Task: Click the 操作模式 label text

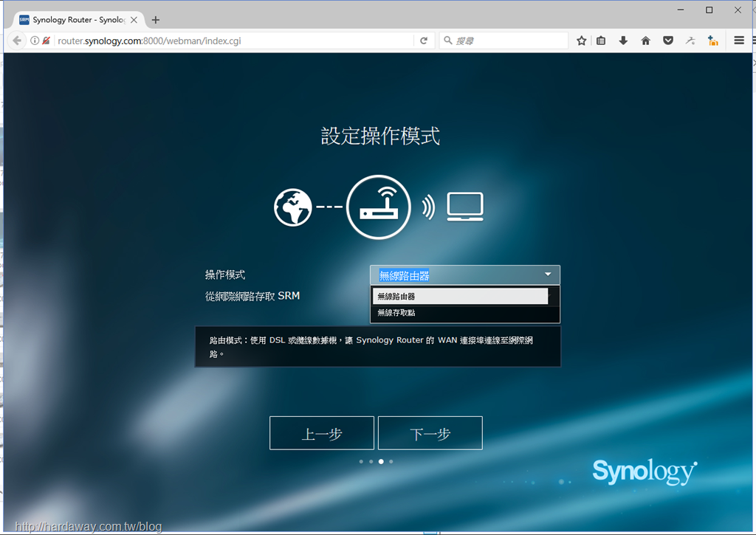Action: (225, 275)
